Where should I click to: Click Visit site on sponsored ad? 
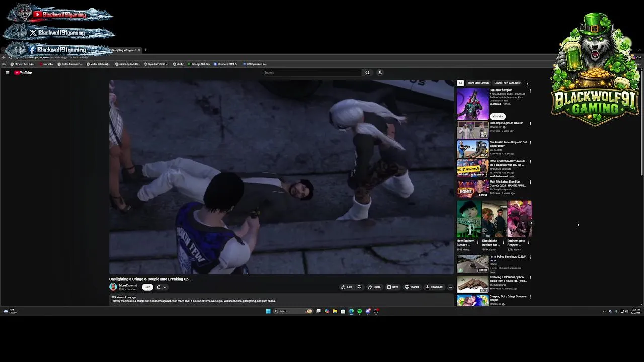point(498,116)
